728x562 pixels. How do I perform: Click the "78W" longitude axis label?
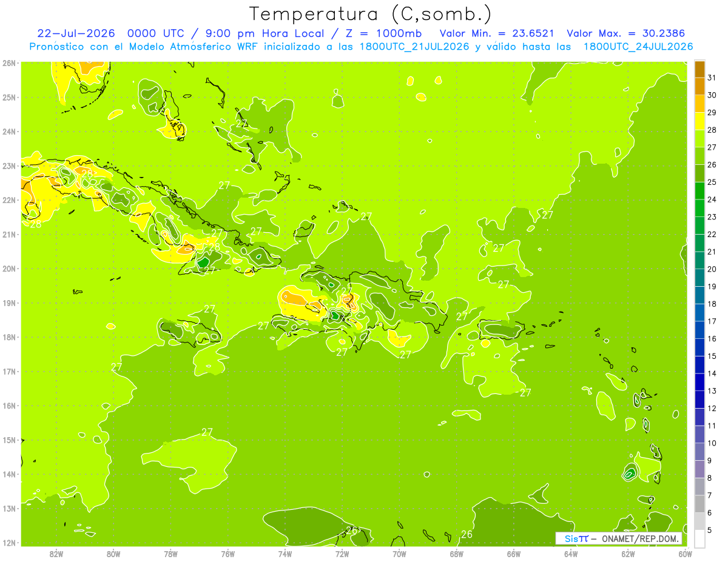click(x=170, y=554)
